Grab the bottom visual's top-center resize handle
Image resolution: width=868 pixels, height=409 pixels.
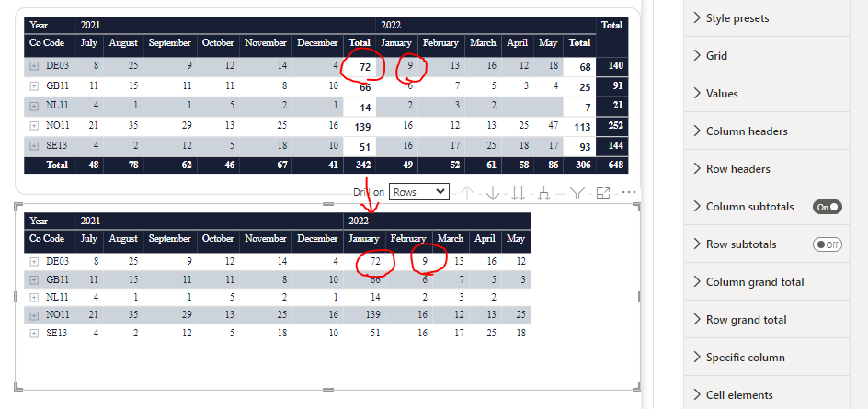pos(328,204)
